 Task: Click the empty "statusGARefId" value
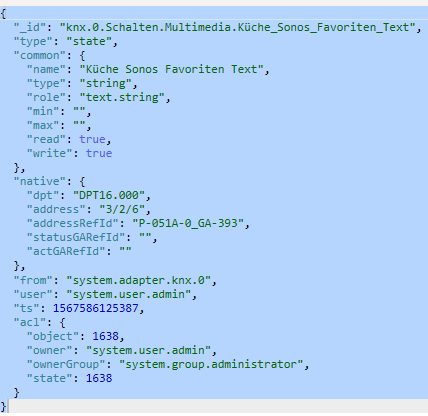pyautogui.click(x=145, y=237)
